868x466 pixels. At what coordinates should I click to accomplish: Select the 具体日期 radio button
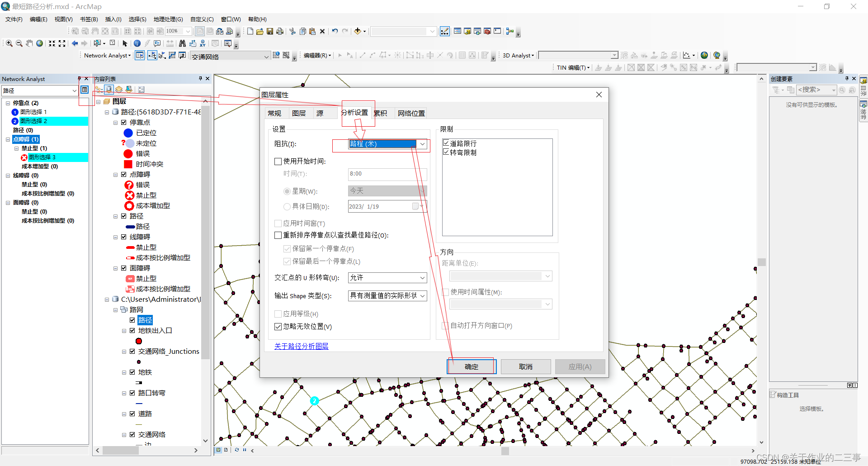coord(287,207)
